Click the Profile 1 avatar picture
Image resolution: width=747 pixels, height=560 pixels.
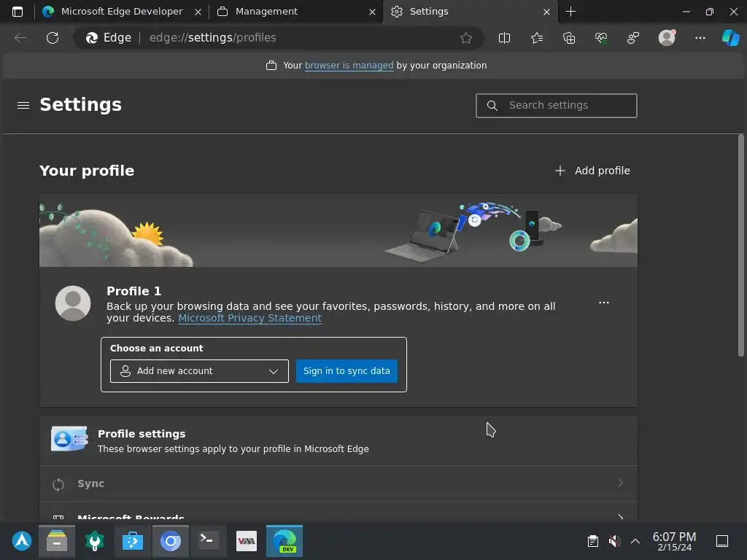(x=73, y=303)
